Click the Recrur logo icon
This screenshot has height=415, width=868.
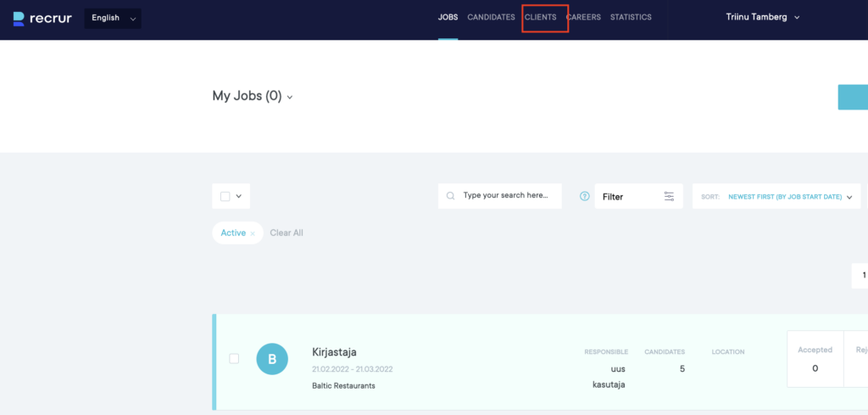tap(19, 18)
